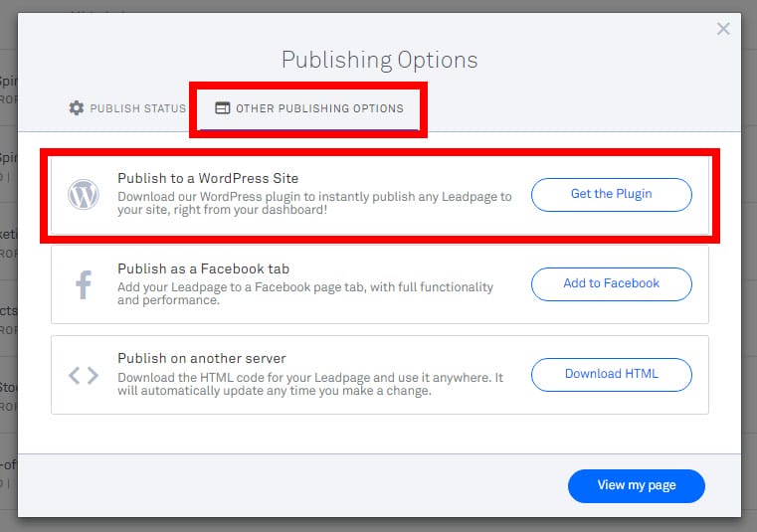The height and width of the screenshot is (532, 757).
Task: Click the Facebook page tab description text
Action: coord(304,293)
